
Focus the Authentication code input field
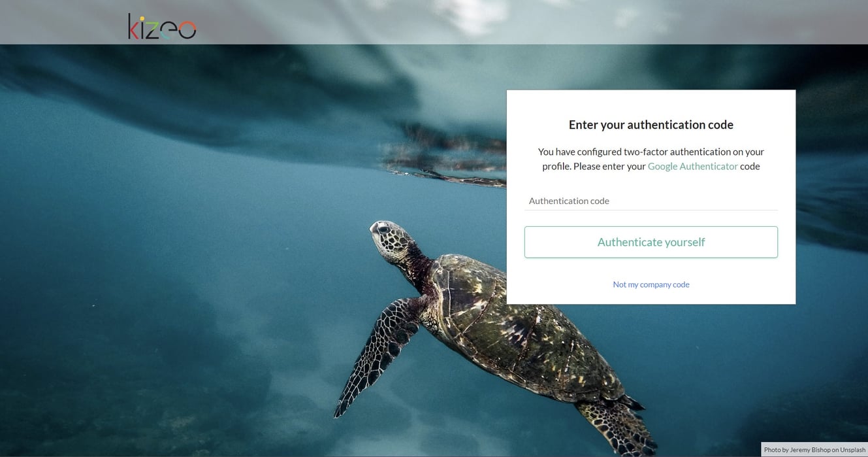click(651, 201)
